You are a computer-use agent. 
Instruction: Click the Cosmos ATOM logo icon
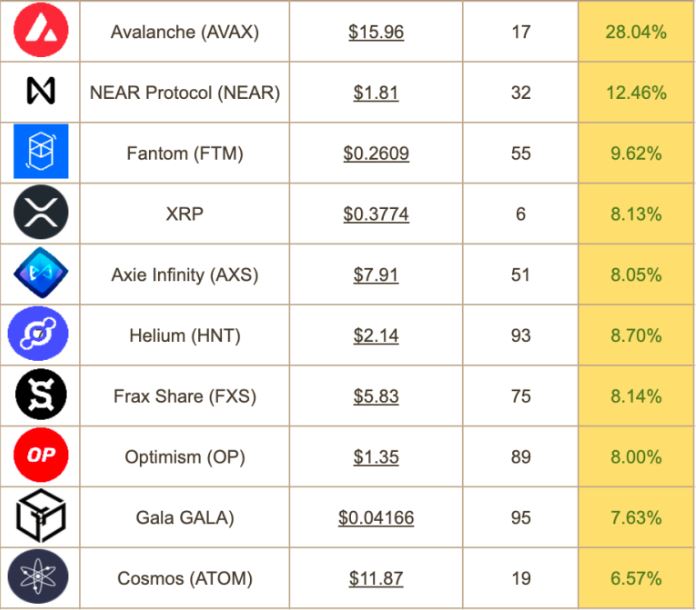38,576
